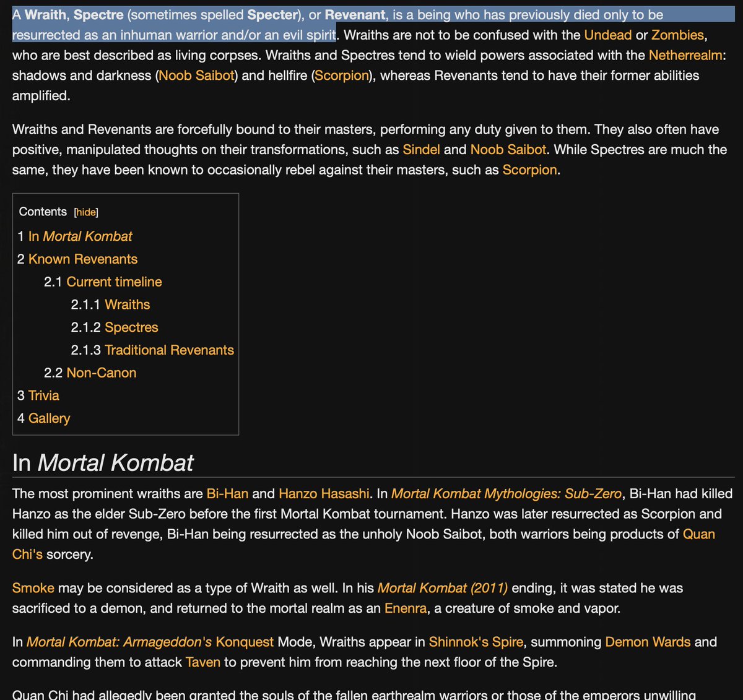Viewport: 743px width, 700px height.
Task: Open the Smoke character link
Action: point(33,589)
